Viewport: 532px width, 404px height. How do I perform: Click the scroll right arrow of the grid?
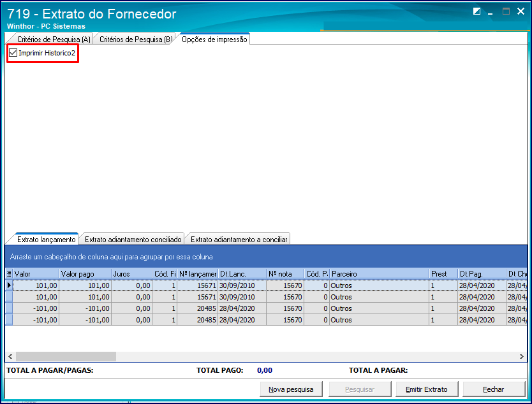pyautogui.click(x=522, y=357)
